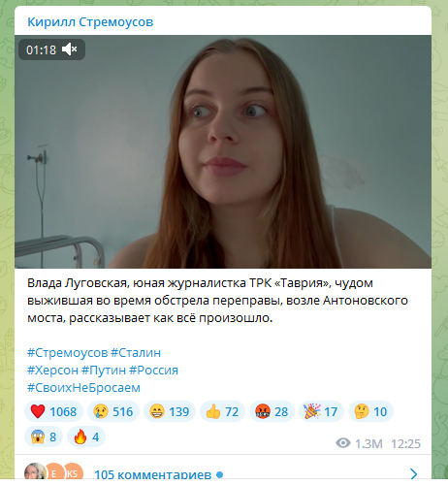This screenshot has height=485, width=448.
Task: Play the video thumbnail in the post
Action: click(223, 151)
